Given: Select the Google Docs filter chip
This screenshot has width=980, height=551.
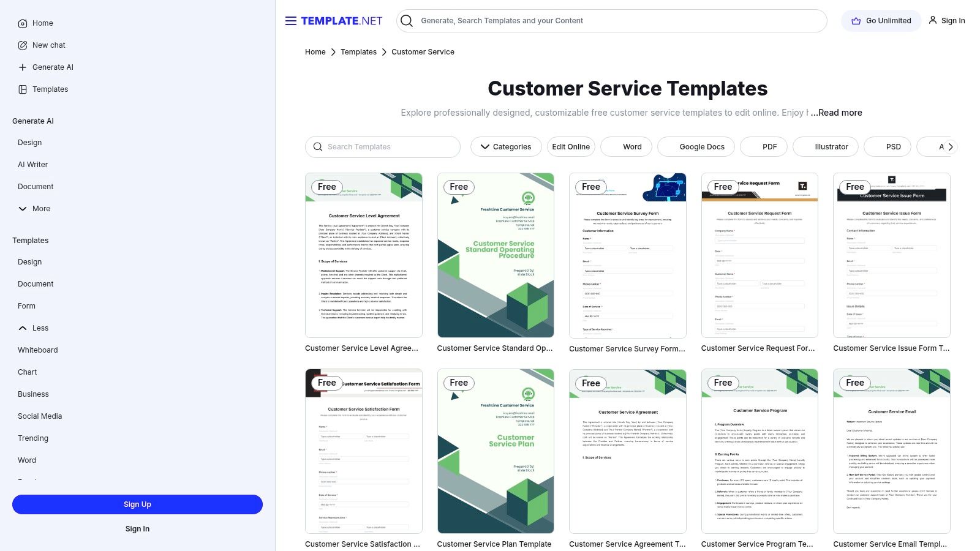Looking at the screenshot, I should pos(702,147).
